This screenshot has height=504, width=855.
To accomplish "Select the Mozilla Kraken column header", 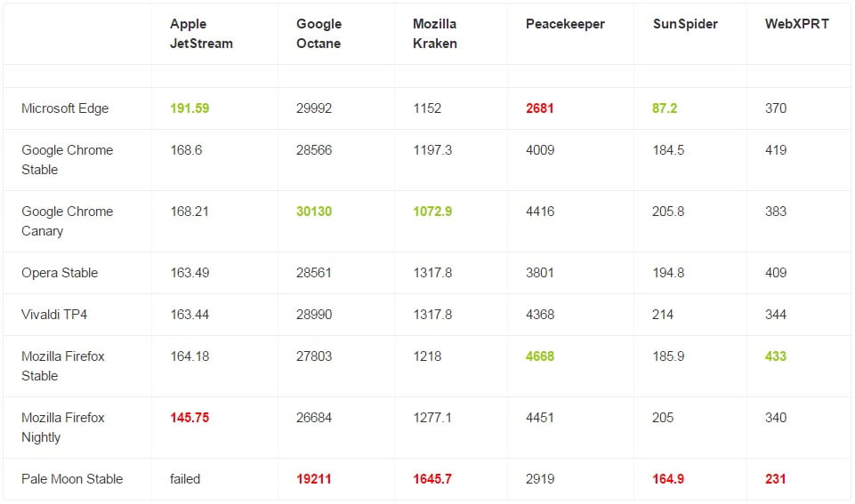I will click(x=435, y=34).
